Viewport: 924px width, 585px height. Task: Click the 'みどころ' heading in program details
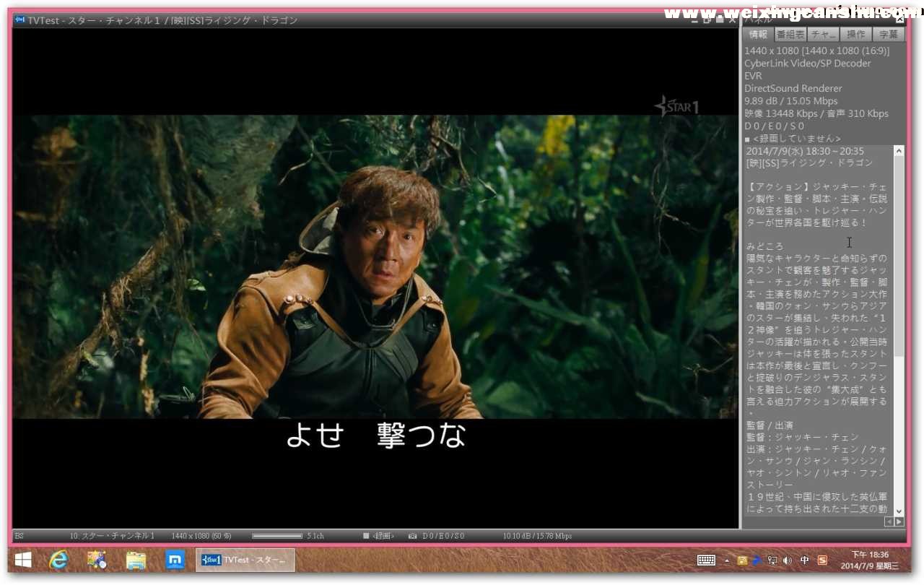(x=764, y=246)
